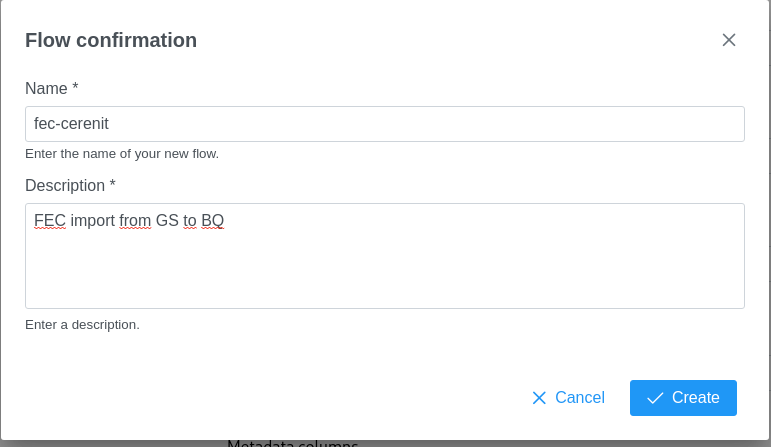The height and width of the screenshot is (447, 771).
Task: Click the "Description *" field label
Action: 70,186
